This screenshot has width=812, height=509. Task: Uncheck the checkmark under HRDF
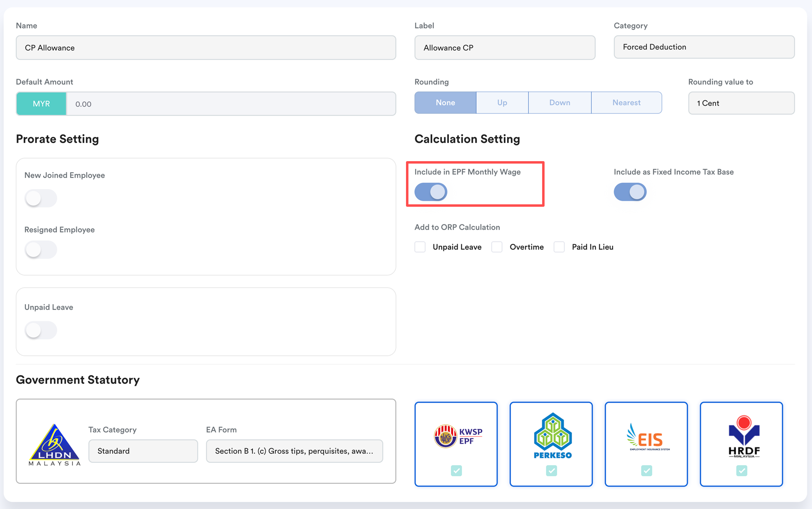click(x=741, y=470)
